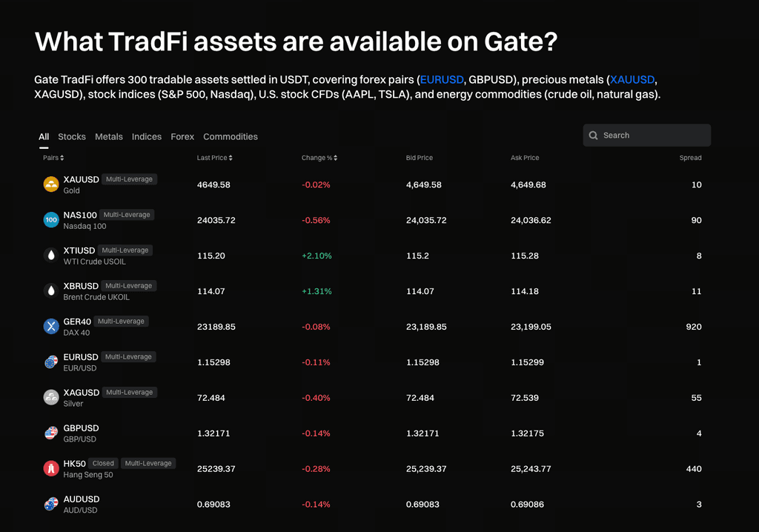
Task: Click the XTIUSD WTI crude oil drop icon
Action: click(51, 256)
